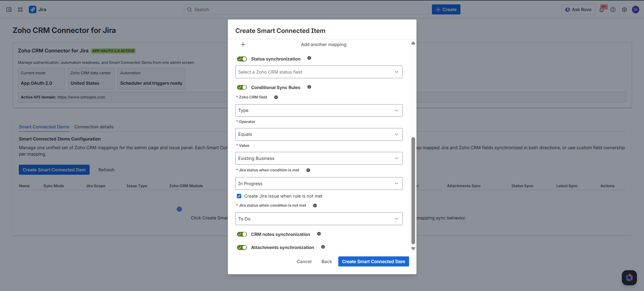Show info for Status synchronization
Viewport: 644px width, 291px height.
point(309,58)
